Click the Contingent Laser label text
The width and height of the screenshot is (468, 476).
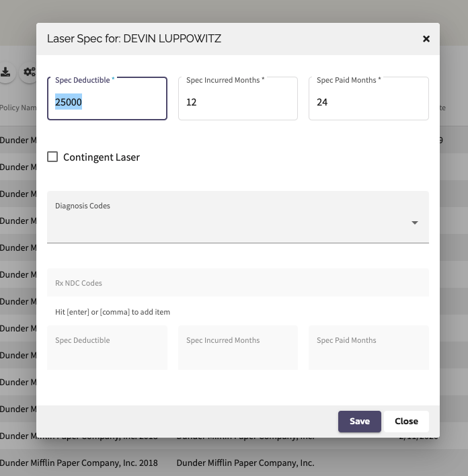[102, 157]
